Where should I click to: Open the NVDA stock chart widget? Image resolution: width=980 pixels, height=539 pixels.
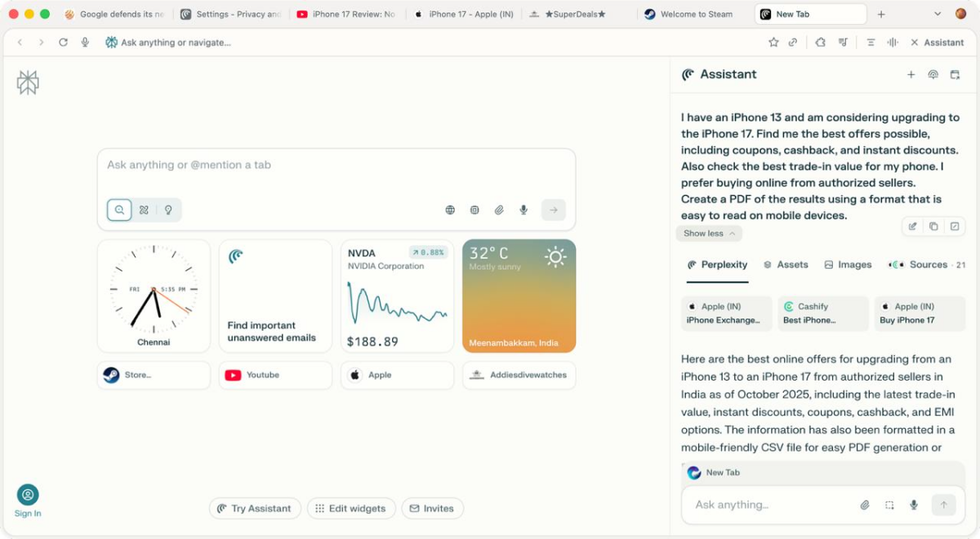397,296
